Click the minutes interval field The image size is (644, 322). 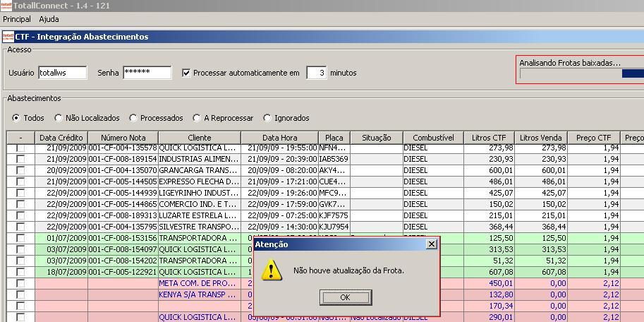(317, 73)
